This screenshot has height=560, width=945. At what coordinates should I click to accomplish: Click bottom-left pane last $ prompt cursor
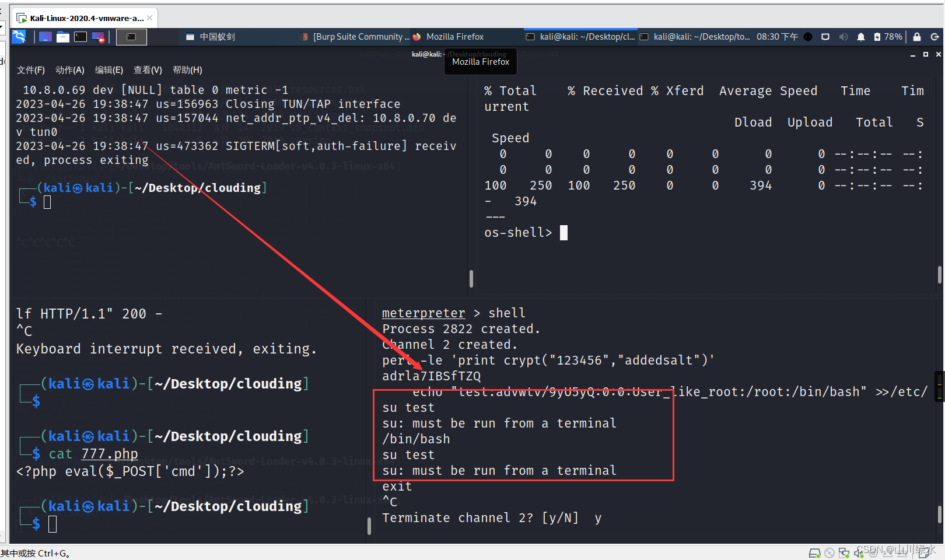tap(52, 524)
